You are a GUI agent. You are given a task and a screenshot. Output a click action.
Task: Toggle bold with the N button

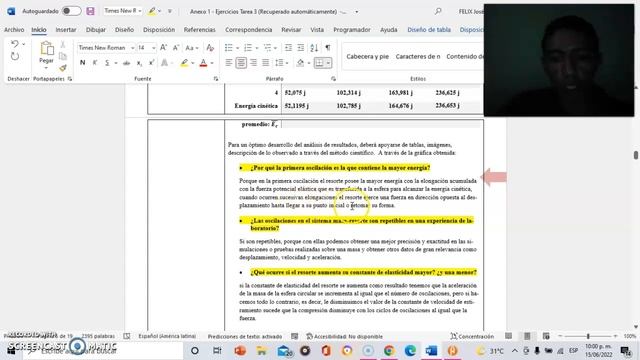(x=82, y=63)
